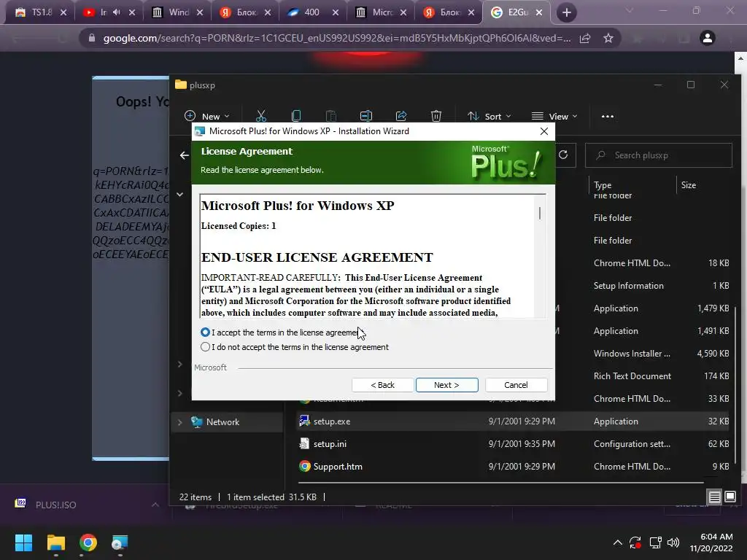Click the site lock icon in address bar
The width and height of the screenshot is (747, 560).
pyautogui.click(x=92, y=38)
